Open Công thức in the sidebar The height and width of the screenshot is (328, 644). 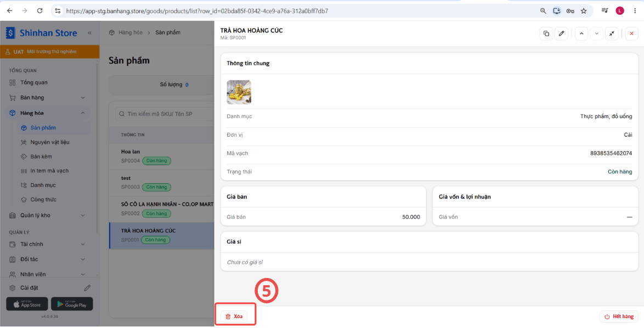53,200
